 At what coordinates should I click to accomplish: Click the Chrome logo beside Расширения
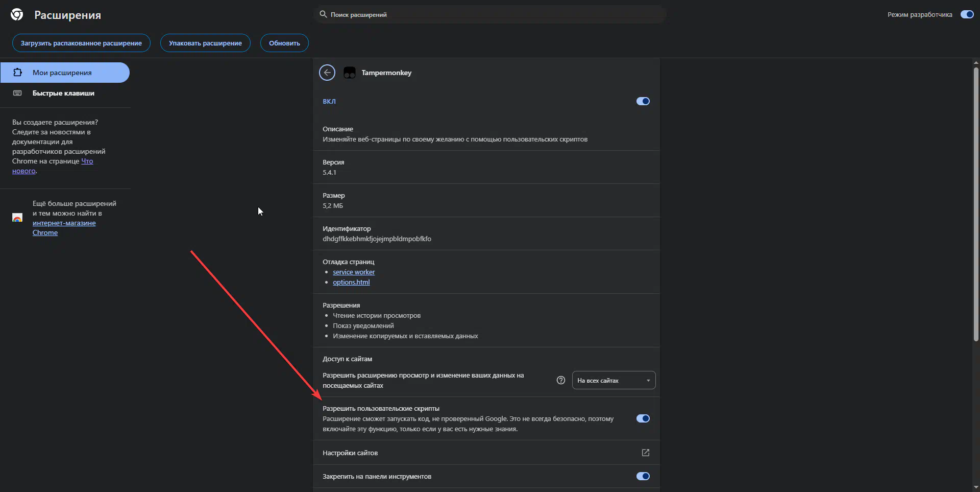(x=17, y=15)
